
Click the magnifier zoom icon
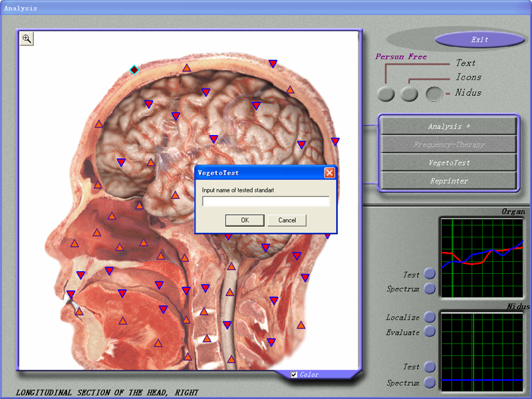pos(27,39)
